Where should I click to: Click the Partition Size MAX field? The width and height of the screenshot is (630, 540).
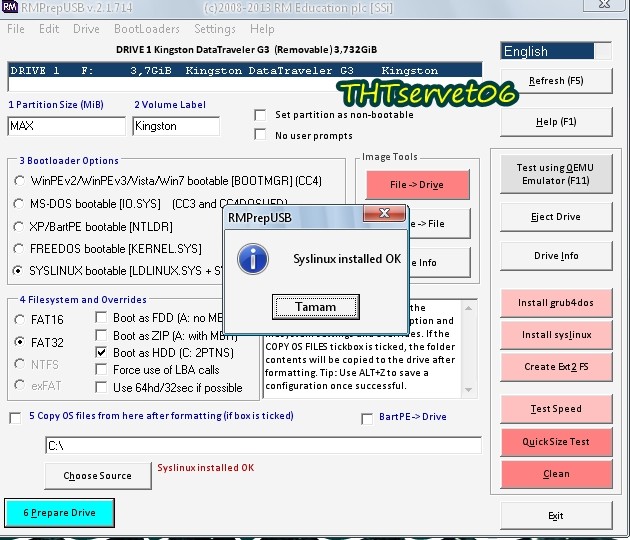click(66, 126)
